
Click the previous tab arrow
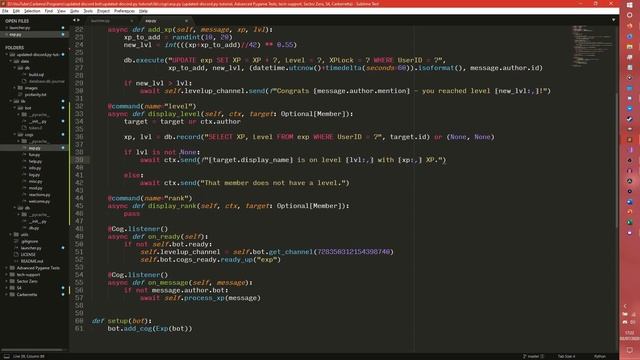[x=74, y=20]
